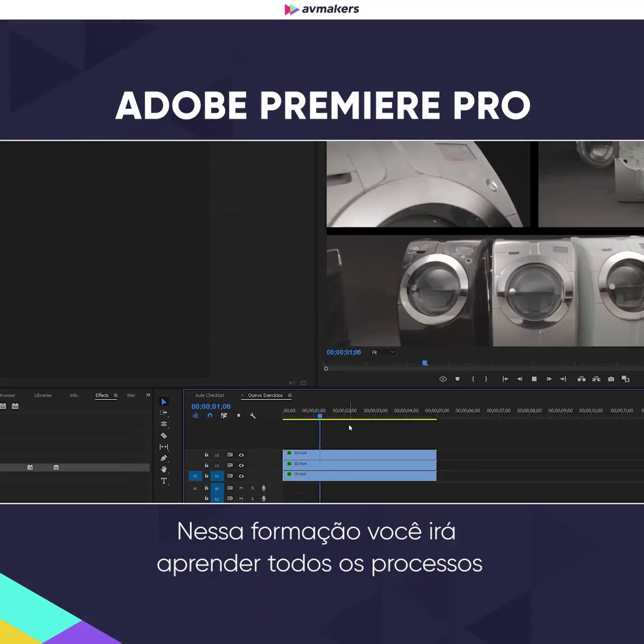Hide track V2 with eye icon

pos(241,465)
